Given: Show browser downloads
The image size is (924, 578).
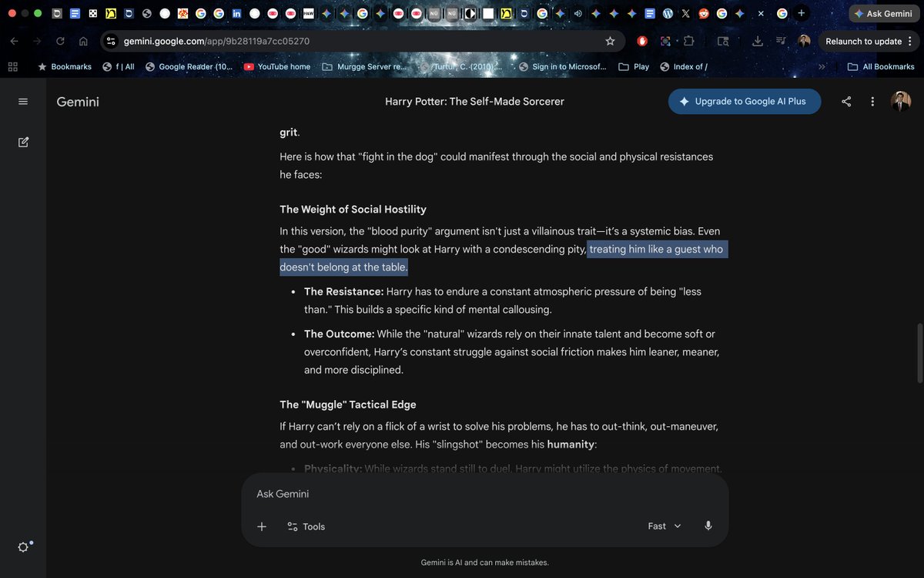Looking at the screenshot, I should pos(758,41).
